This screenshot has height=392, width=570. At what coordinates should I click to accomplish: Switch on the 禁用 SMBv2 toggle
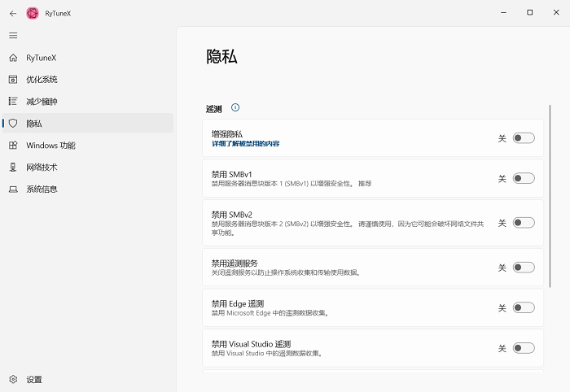[x=524, y=223]
